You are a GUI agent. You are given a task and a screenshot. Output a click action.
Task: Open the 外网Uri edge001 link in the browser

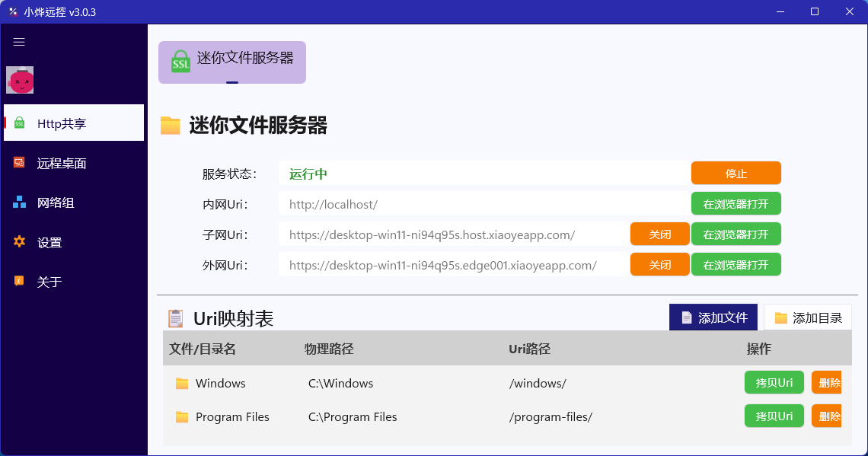click(736, 264)
